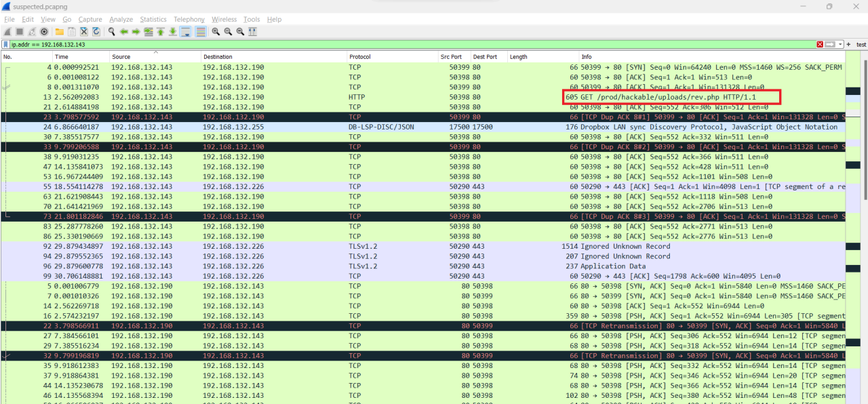The image size is (868, 404).
Task: Clear the display filter with red X
Action: [x=820, y=44]
